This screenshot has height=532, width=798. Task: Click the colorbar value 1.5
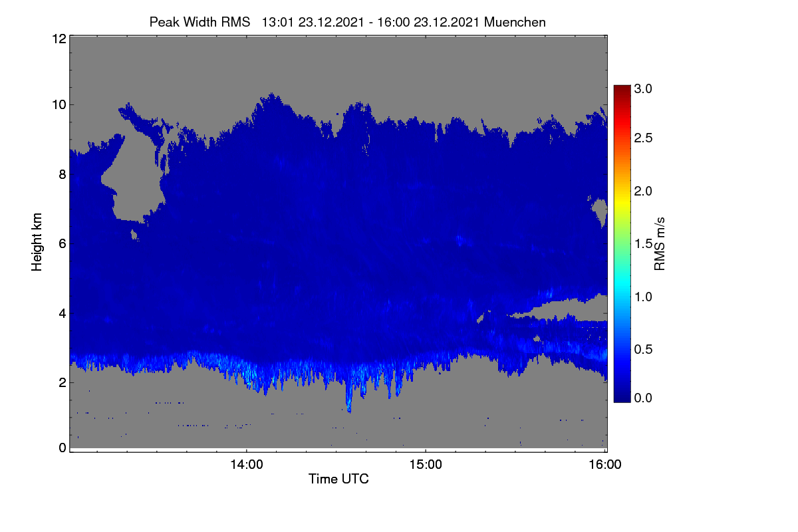[643, 244]
